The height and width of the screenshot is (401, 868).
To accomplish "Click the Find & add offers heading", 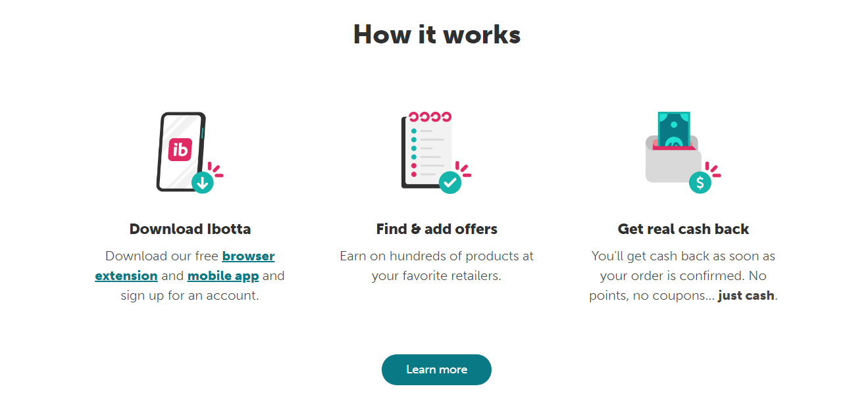I will click(x=436, y=229).
